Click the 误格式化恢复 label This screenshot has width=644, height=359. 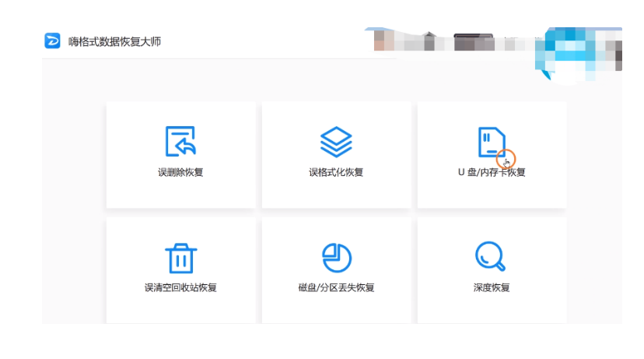(x=336, y=172)
